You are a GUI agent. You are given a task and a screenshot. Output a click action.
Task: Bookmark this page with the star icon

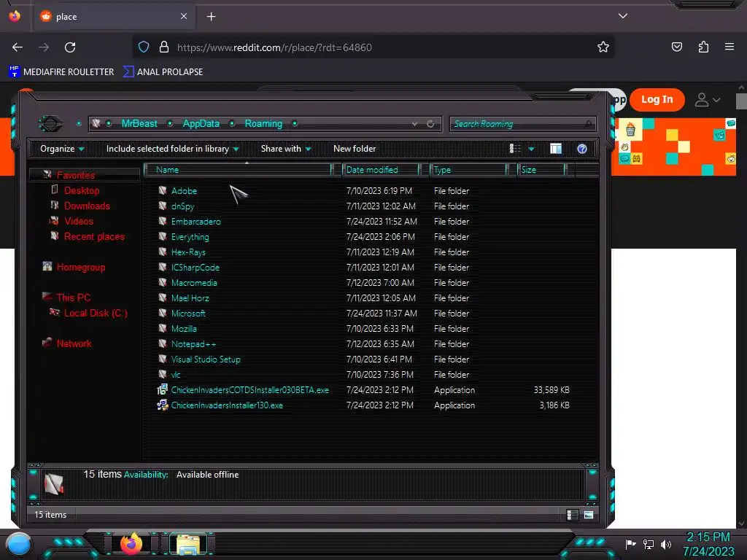[x=603, y=47]
